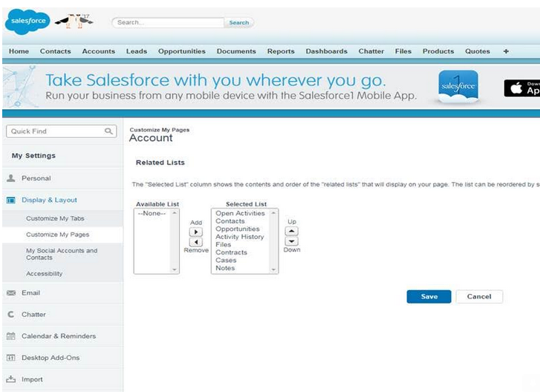Click Selected List scrollbar up arrow
Image resolution: width=540 pixels, height=392 pixels.
pyautogui.click(x=273, y=213)
